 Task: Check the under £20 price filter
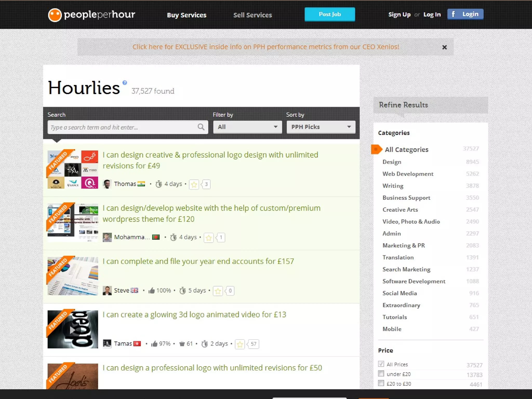click(x=381, y=374)
